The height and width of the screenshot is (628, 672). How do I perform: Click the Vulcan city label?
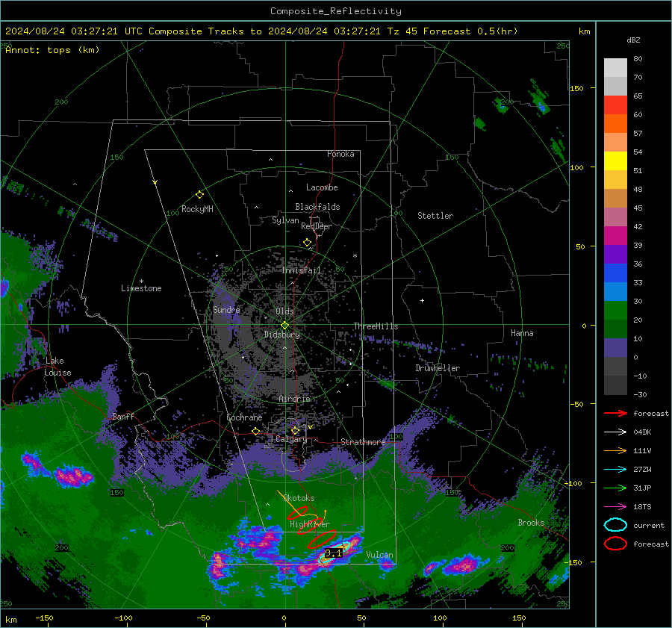[x=379, y=555]
